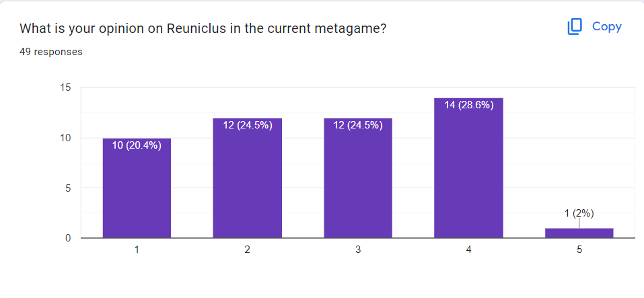The width and height of the screenshot is (644, 298).
Task: Select the bar for rating 4
Action: click(468, 168)
